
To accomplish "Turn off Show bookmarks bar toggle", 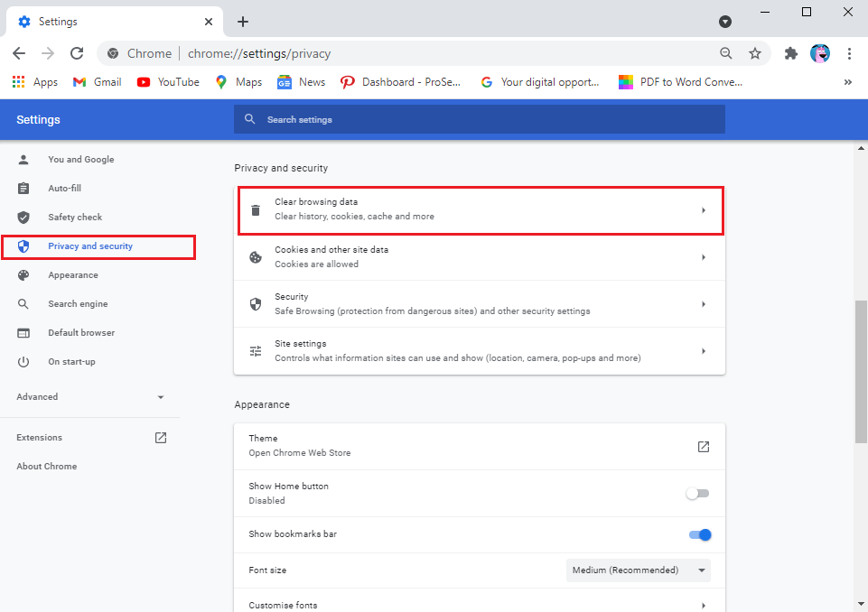I will (x=700, y=534).
